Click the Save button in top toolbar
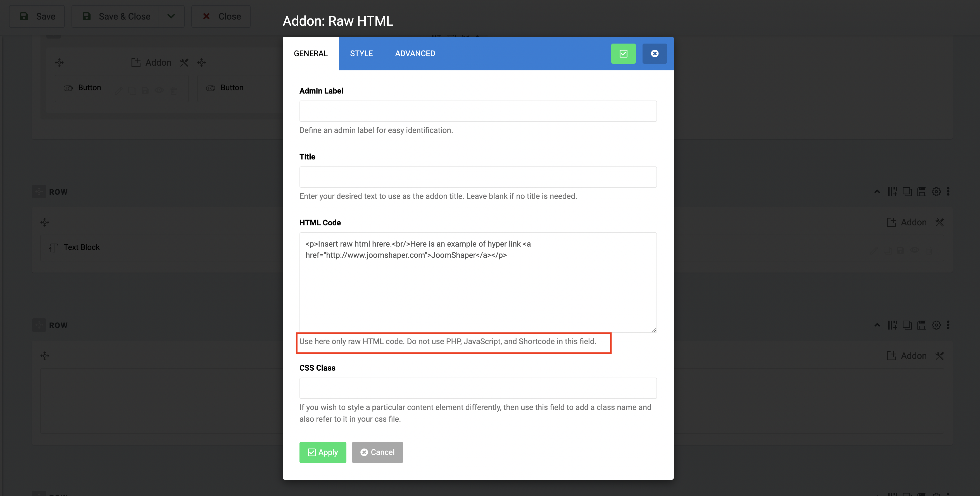 (x=37, y=16)
